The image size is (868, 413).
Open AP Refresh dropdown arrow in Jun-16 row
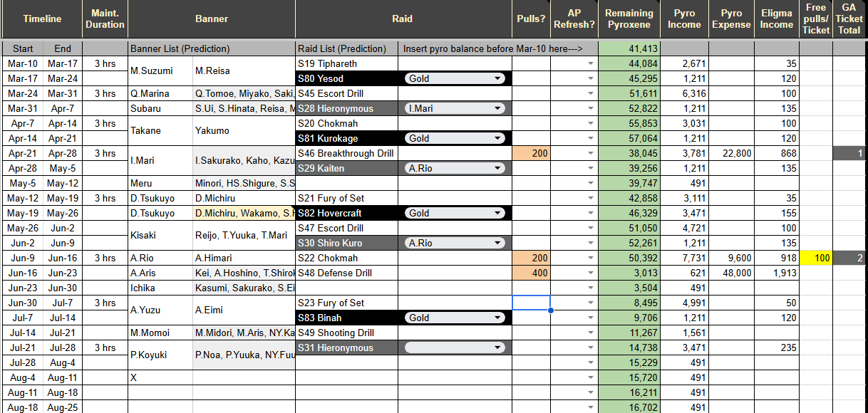tap(590, 273)
